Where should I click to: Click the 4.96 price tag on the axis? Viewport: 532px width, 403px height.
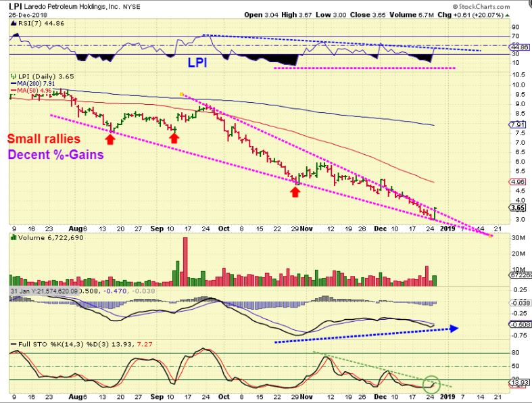click(518, 182)
